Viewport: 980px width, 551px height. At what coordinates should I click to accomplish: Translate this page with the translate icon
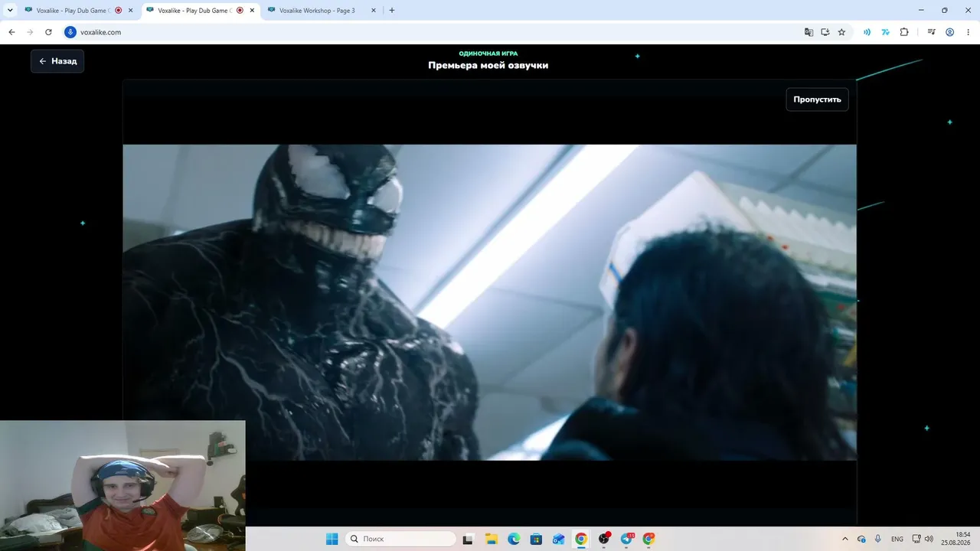pos(808,32)
